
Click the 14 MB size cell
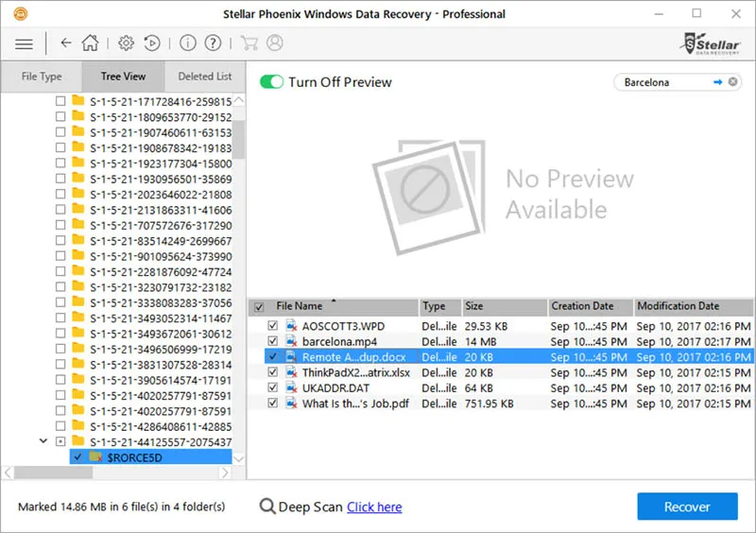pyautogui.click(x=480, y=341)
